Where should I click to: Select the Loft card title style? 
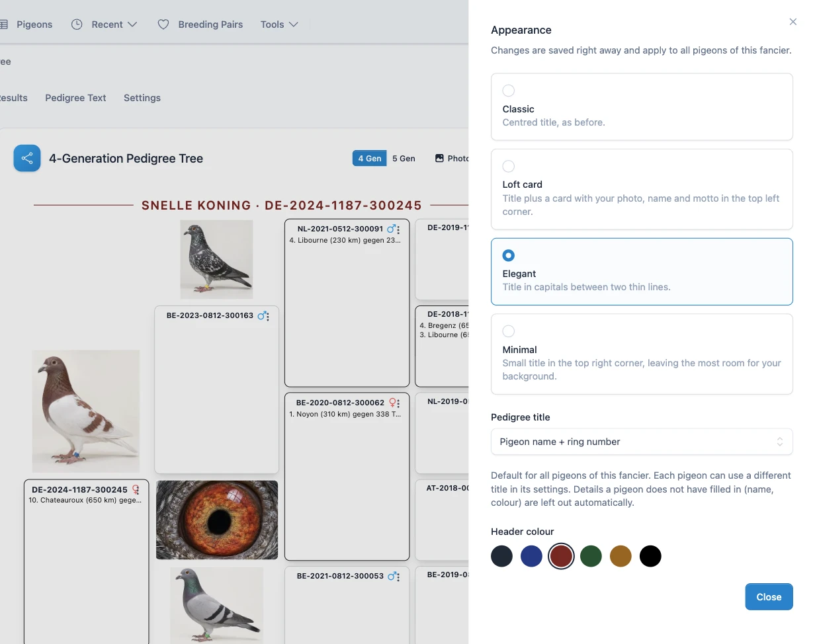coord(642,189)
